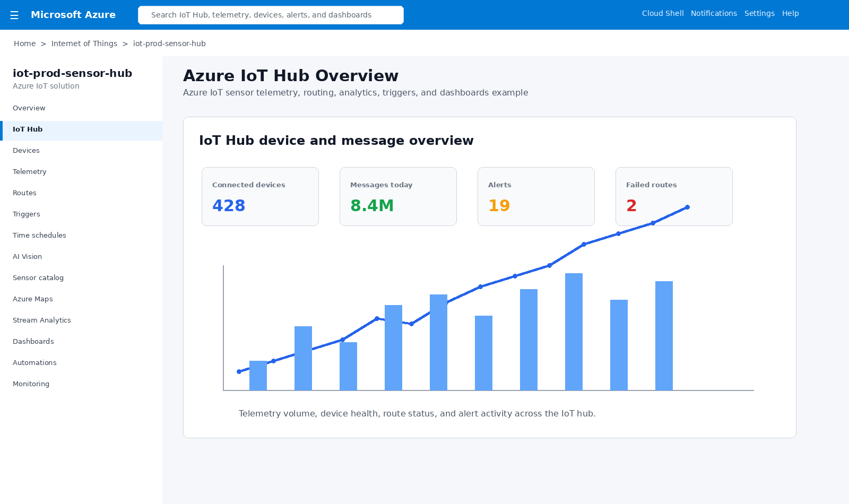Image resolution: width=849 pixels, height=504 pixels.
Task: Click the Alerts card
Action: 536,196
